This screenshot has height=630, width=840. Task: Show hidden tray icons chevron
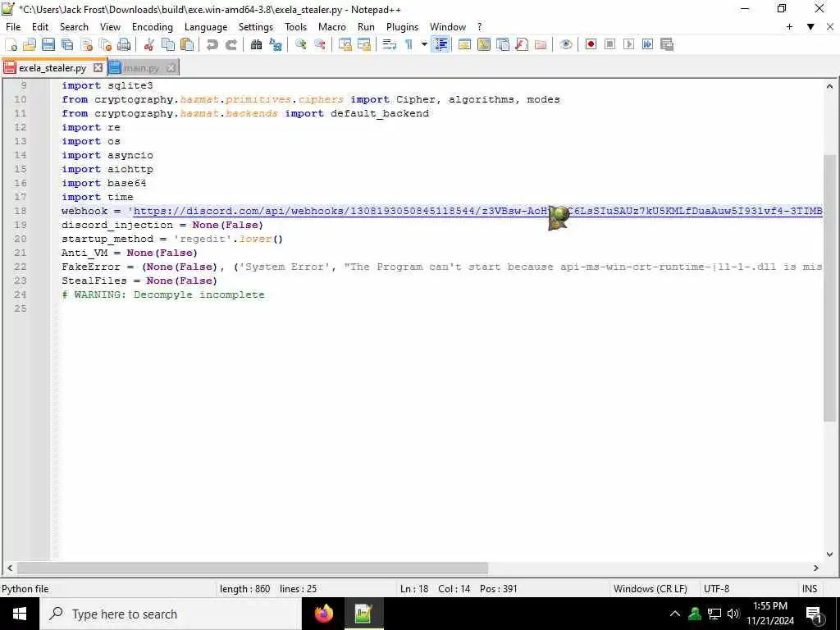coord(675,614)
